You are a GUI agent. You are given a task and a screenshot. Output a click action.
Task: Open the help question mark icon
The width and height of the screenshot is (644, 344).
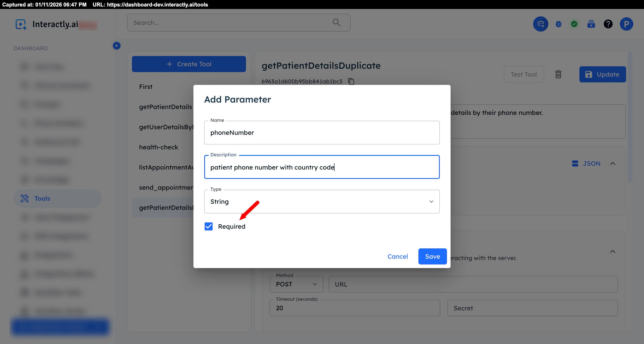[608, 24]
